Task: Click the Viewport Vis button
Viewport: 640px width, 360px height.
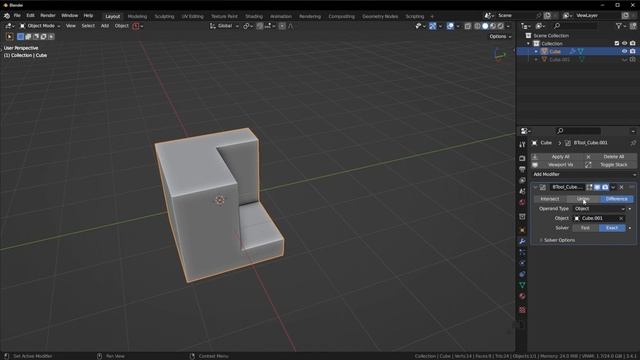Action: click(x=557, y=165)
